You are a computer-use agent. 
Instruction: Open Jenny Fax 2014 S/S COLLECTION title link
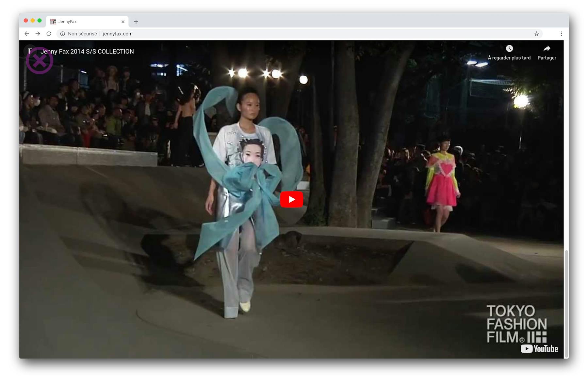click(87, 52)
